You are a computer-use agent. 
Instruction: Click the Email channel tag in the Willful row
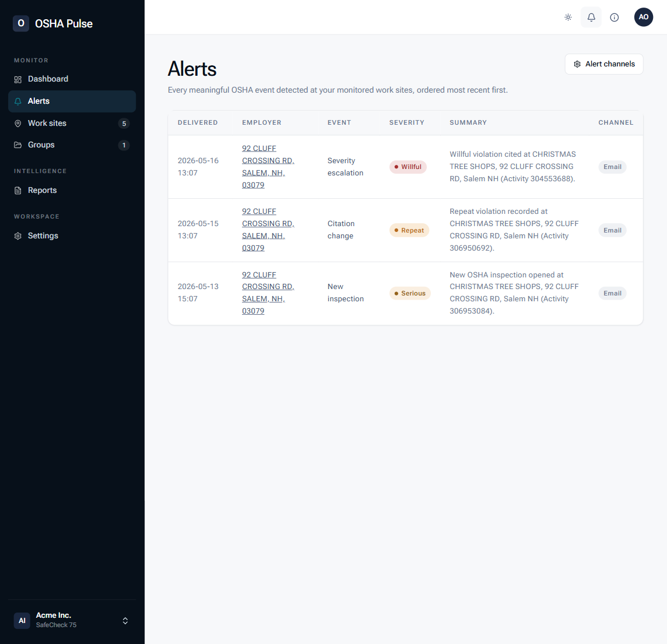point(612,167)
